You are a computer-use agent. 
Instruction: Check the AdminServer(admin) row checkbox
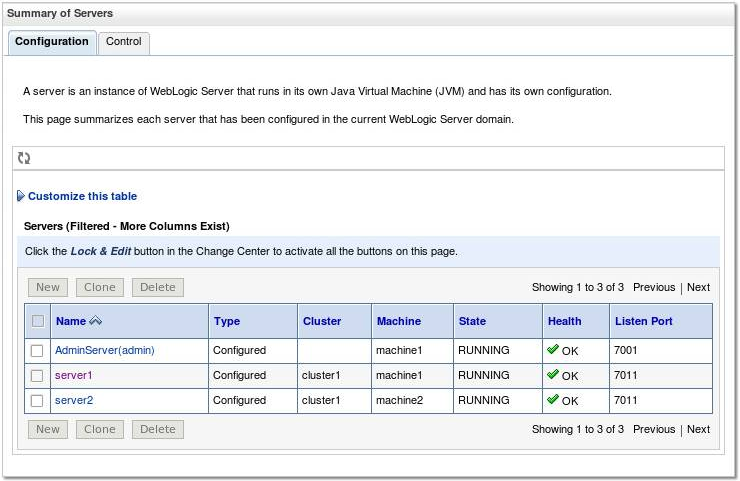tap(37, 351)
